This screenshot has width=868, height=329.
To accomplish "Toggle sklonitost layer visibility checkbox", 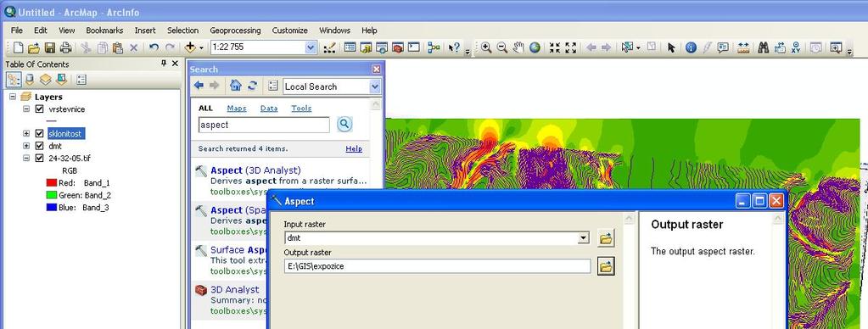I will tap(39, 133).
